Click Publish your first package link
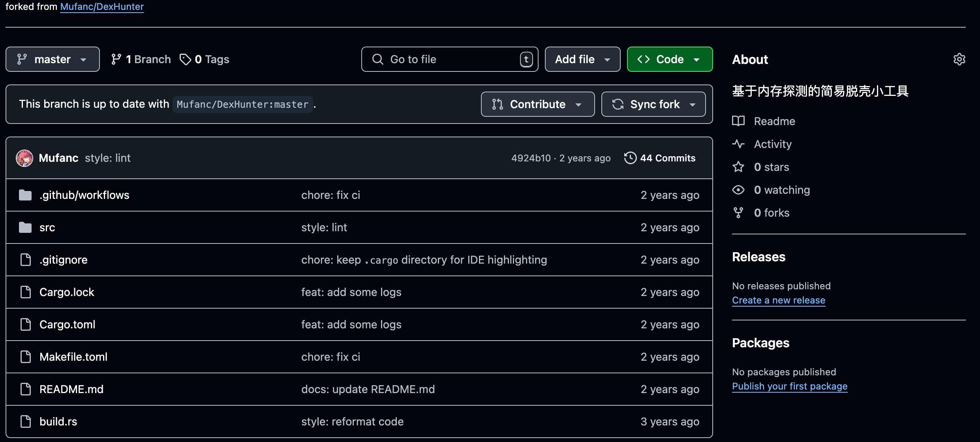The width and height of the screenshot is (980, 442). coord(789,386)
